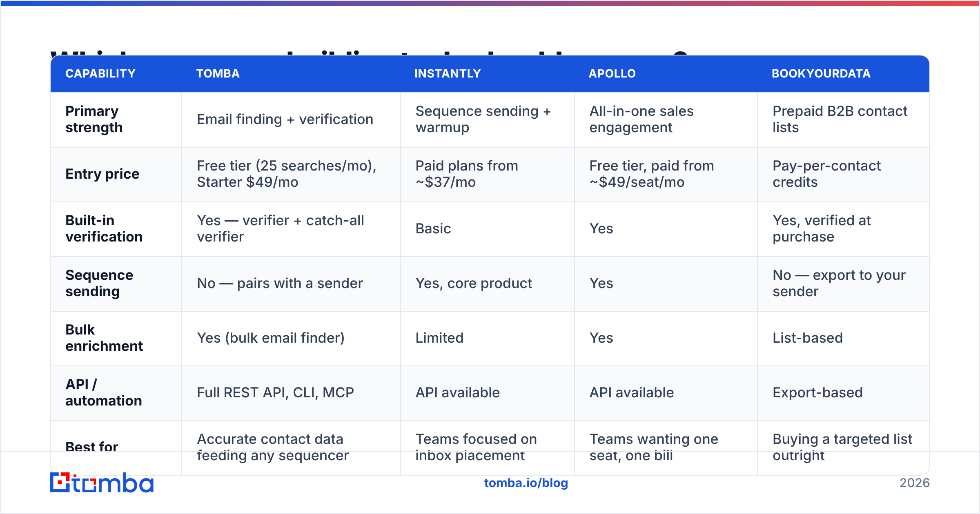Select the BOOKYOURDATA column header
The width and height of the screenshot is (980, 514).
pyautogui.click(x=821, y=73)
